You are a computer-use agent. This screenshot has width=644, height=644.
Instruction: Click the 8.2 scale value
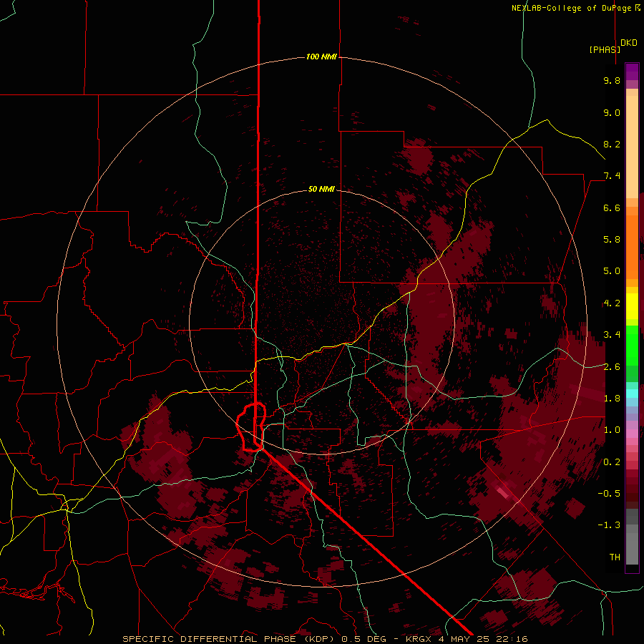tap(612, 144)
